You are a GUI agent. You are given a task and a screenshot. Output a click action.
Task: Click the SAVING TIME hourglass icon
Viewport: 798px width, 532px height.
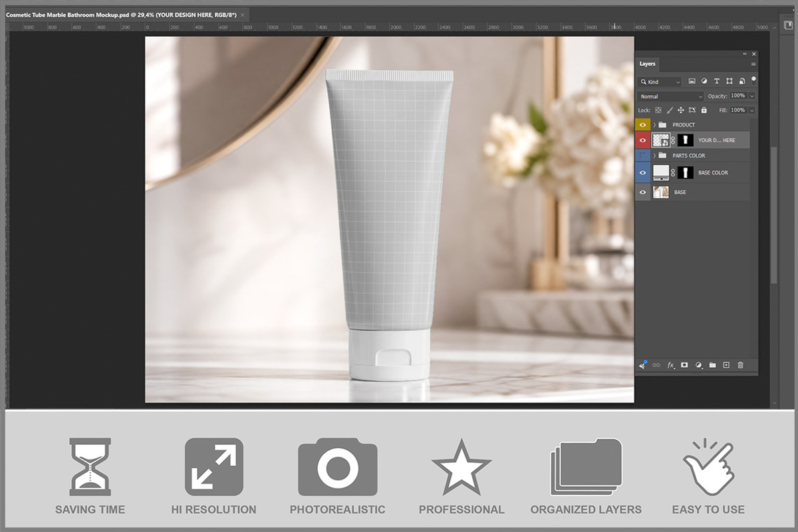90,466
